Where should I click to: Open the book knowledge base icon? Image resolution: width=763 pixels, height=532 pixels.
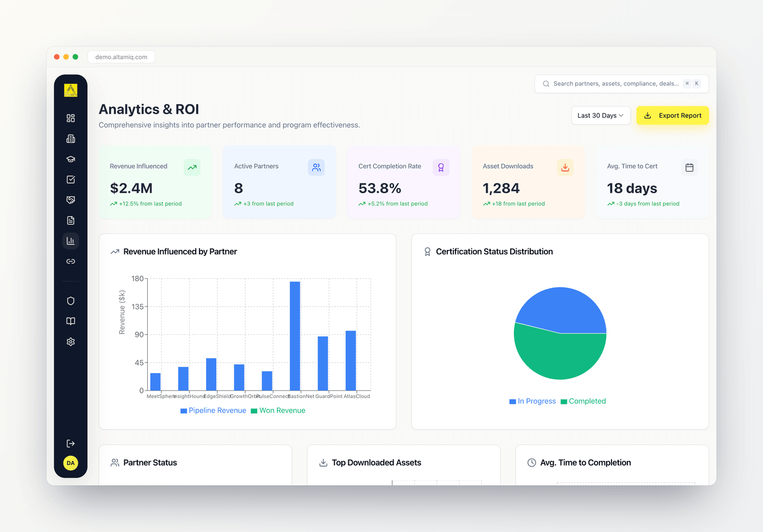tap(71, 321)
